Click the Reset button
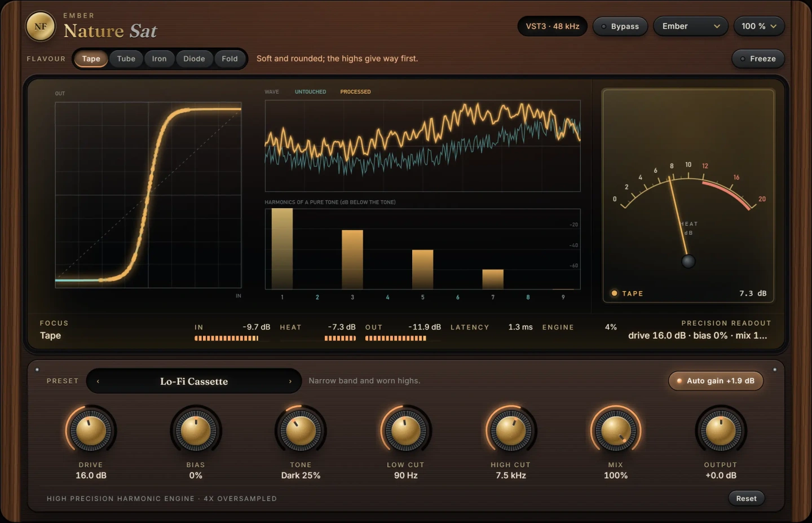Viewport: 812px width, 523px height. [x=746, y=498]
